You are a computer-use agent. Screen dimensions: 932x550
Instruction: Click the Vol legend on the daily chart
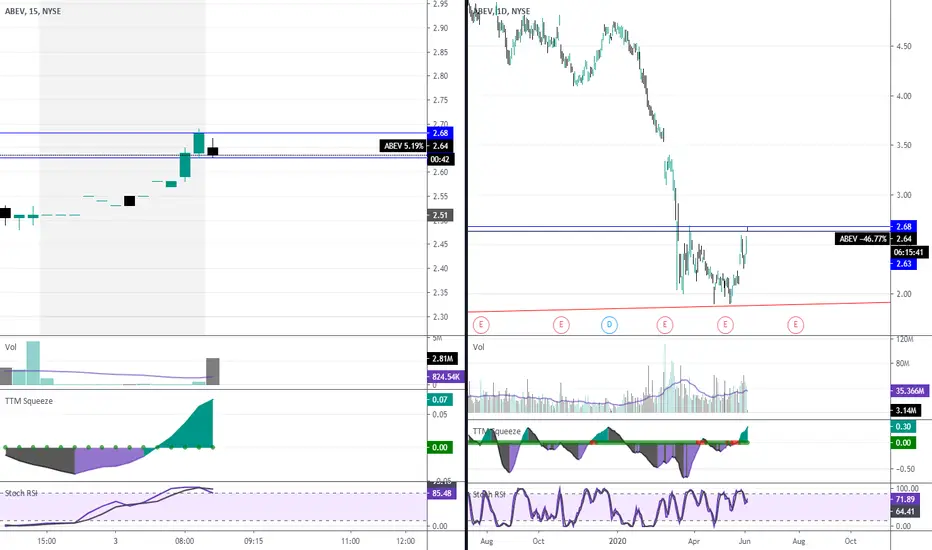tap(478, 347)
